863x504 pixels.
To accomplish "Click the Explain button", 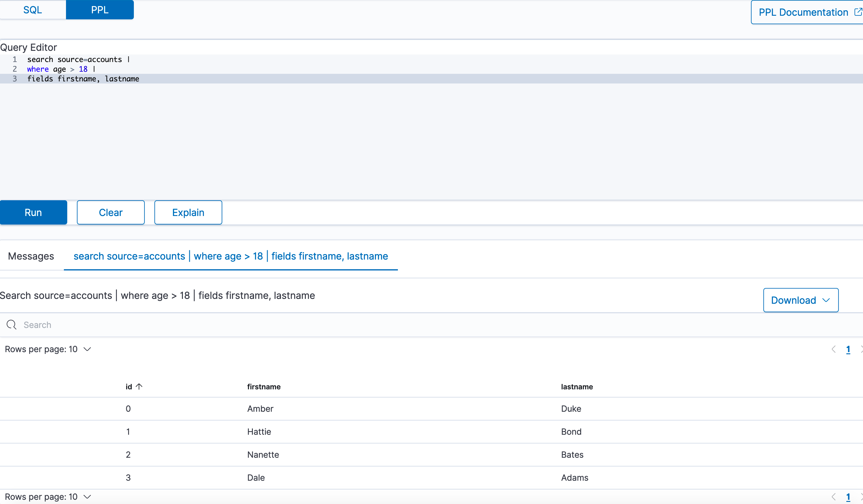I will click(188, 212).
